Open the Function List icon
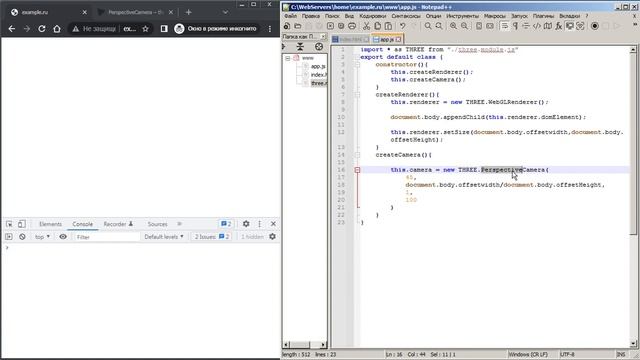Viewport: 640px width, 360px height. [x=558, y=26]
